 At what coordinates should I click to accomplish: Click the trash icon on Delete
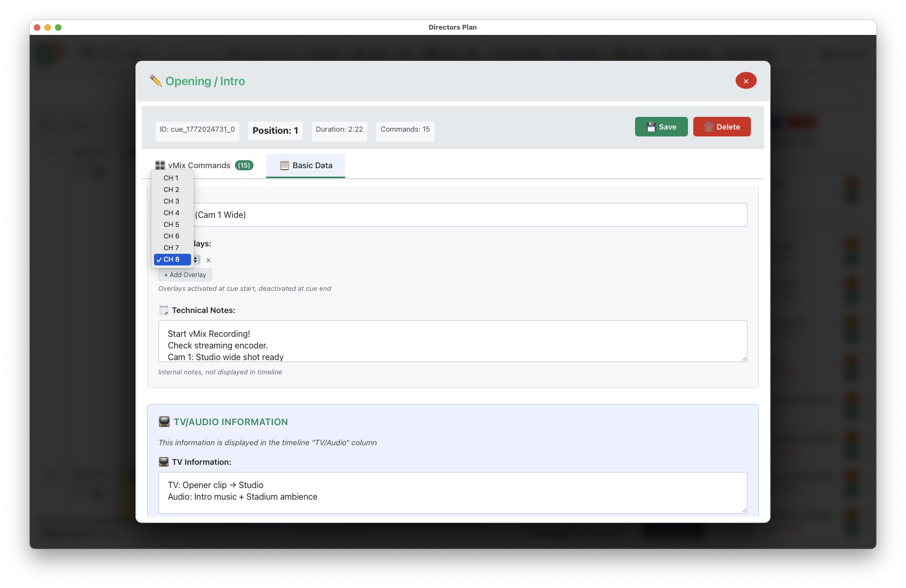pyautogui.click(x=709, y=127)
